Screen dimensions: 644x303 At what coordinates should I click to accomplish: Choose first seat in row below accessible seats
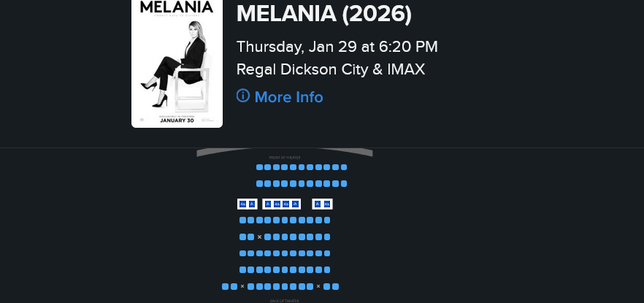(242, 220)
